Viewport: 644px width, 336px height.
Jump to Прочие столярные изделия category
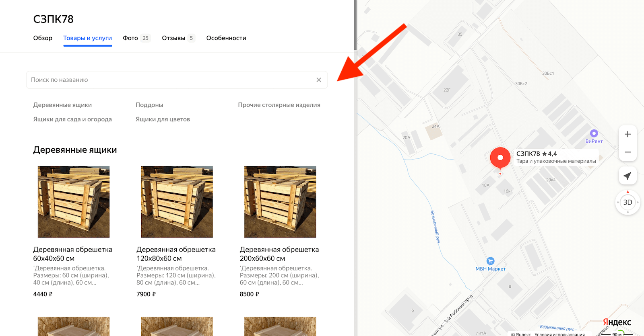[279, 105]
